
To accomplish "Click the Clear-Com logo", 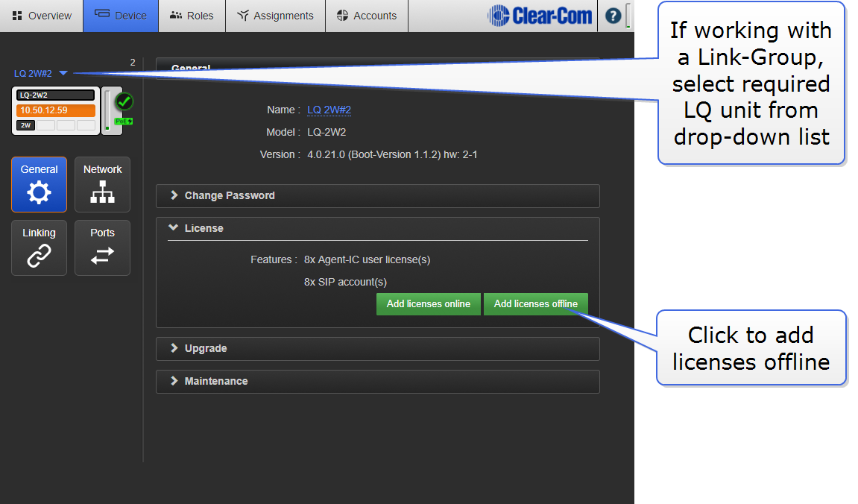I will [540, 16].
